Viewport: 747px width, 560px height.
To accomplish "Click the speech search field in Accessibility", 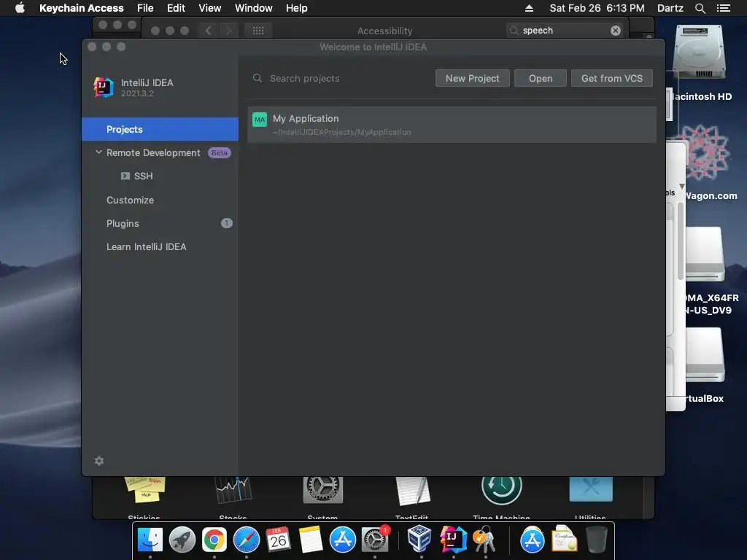I will click(x=565, y=31).
